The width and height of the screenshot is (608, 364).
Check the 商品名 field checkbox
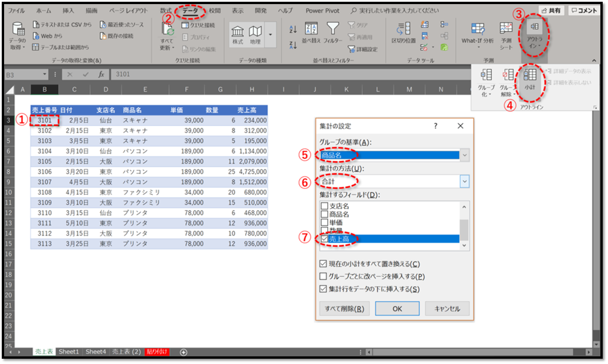pyautogui.click(x=325, y=215)
